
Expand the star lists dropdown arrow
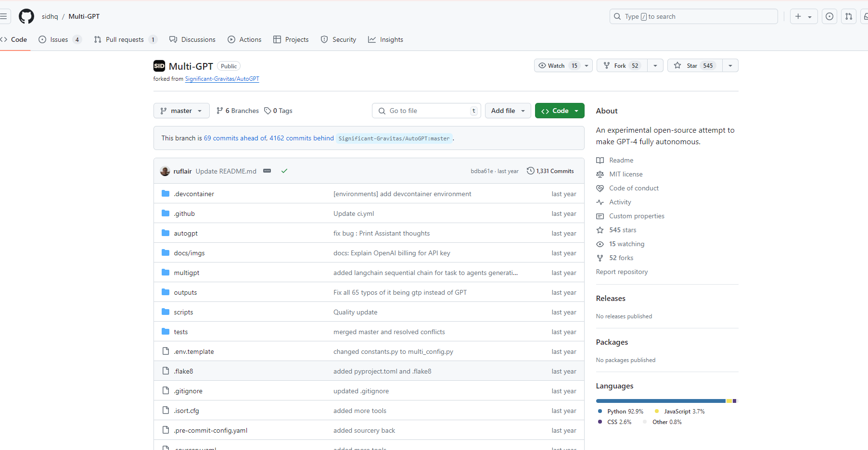click(x=730, y=65)
